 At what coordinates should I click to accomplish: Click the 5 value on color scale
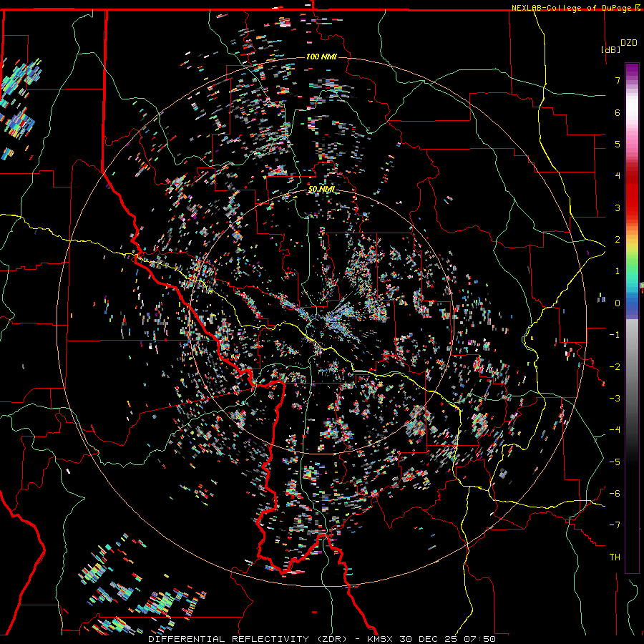point(618,144)
